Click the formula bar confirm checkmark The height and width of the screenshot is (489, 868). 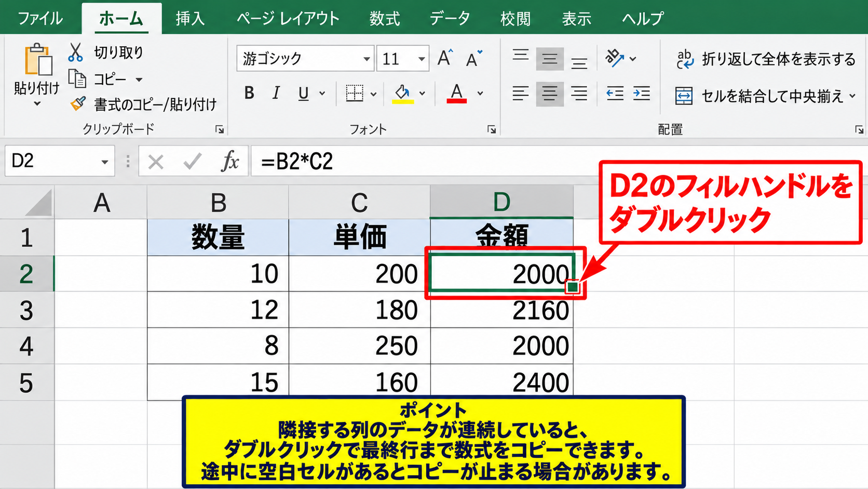[x=193, y=162]
